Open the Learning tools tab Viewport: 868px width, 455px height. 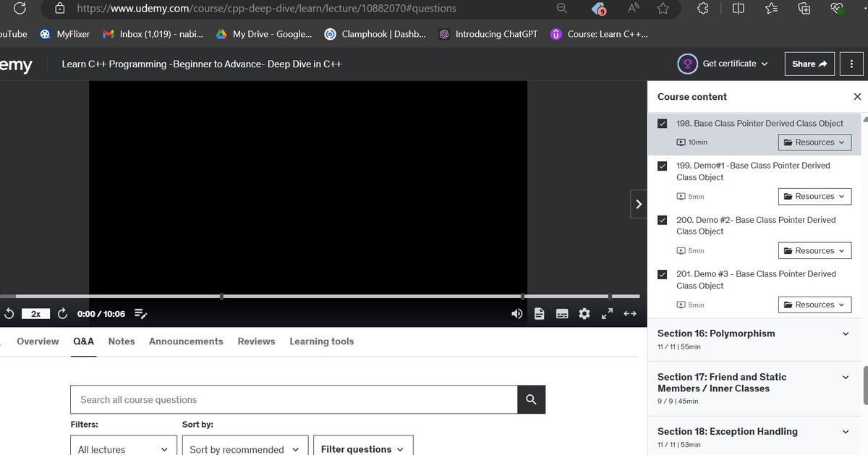pos(322,341)
